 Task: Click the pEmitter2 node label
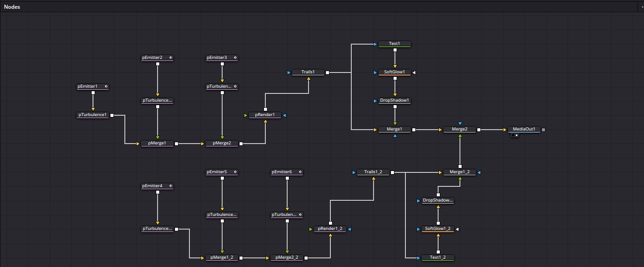pyautogui.click(x=152, y=58)
